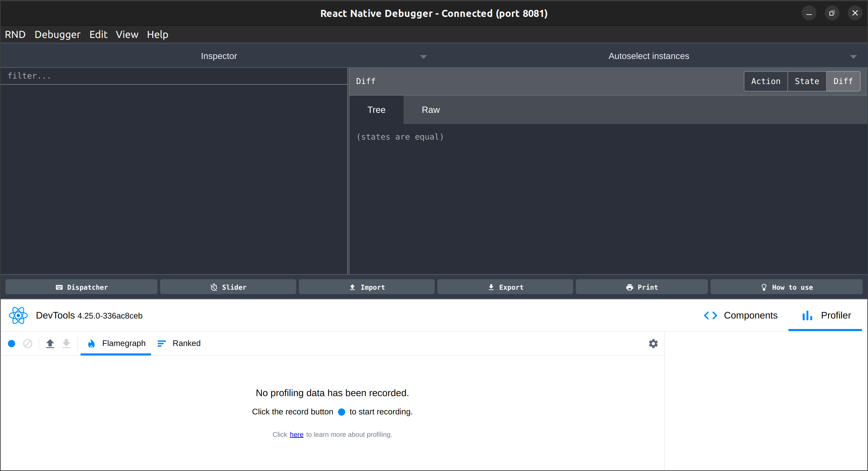Image resolution: width=868 pixels, height=471 pixels.
Task: Click the record button to start profiling
Action: [x=12, y=343]
